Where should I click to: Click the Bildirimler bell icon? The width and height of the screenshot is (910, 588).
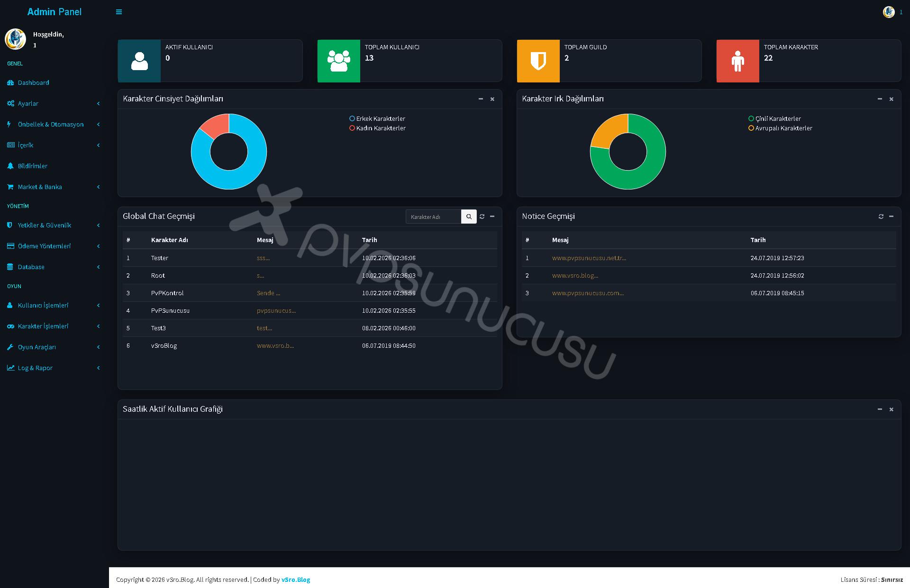pyautogui.click(x=10, y=166)
